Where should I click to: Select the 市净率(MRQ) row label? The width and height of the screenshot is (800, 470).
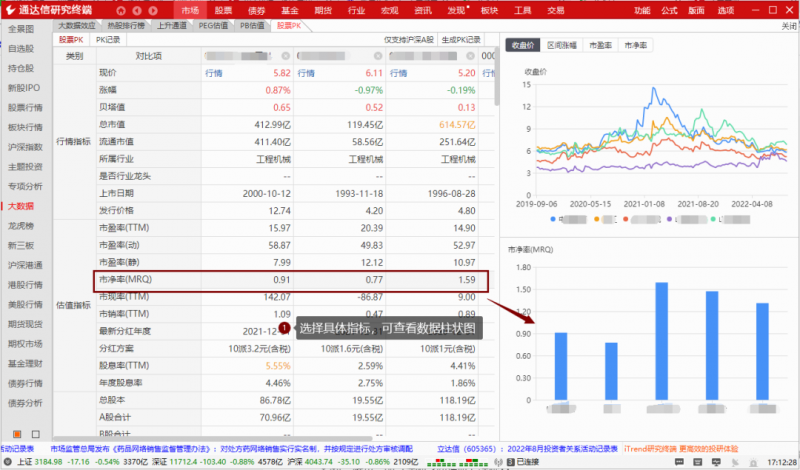pyautogui.click(x=126, y=280)
